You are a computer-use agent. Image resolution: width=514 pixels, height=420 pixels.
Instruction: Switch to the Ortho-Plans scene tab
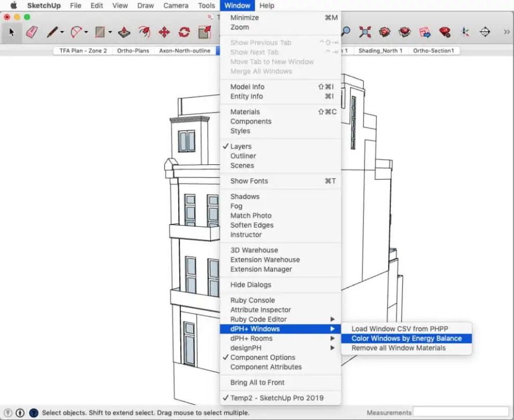point(133,51)
